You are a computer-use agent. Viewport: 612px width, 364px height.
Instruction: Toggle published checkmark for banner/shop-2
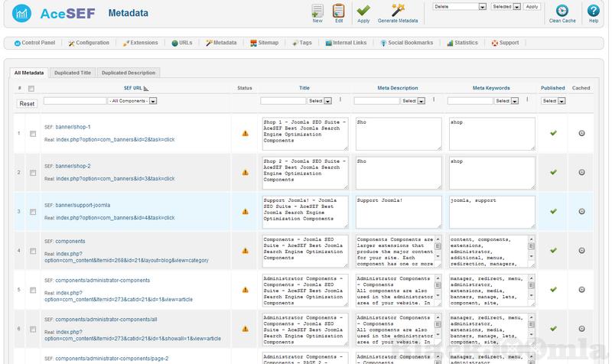(552, 172)
